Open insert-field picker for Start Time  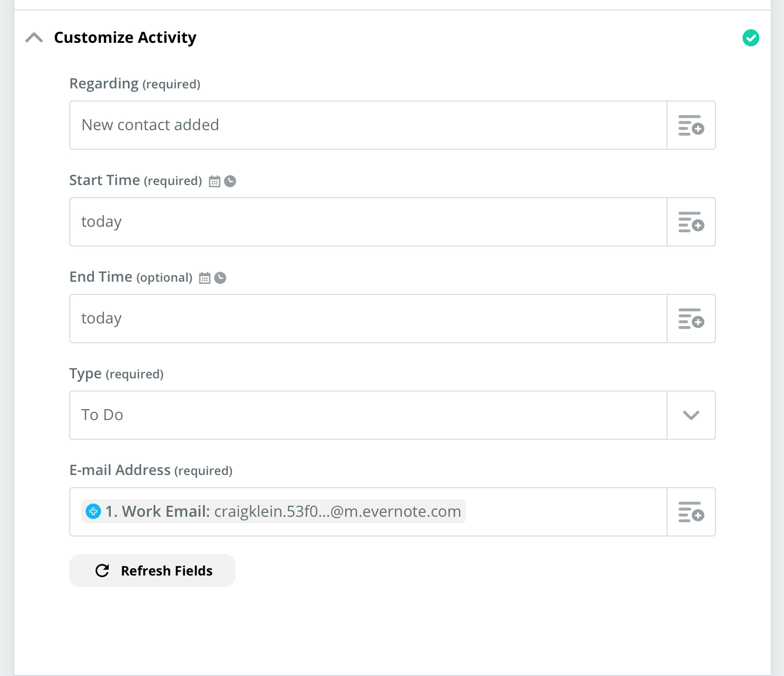coord(691,222)
